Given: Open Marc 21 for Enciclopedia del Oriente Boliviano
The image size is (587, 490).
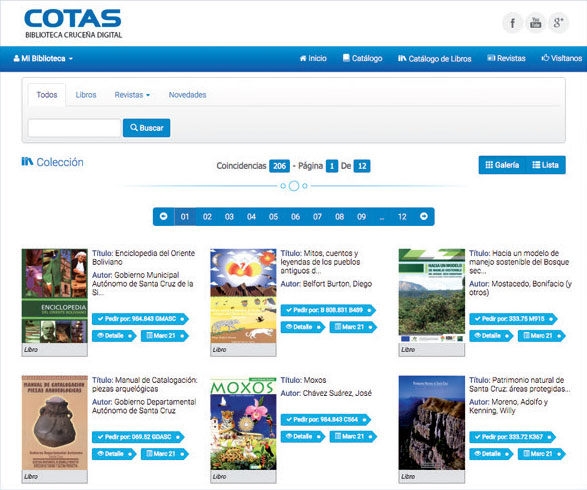Looking at the screenshot, I should pos(165,336).
